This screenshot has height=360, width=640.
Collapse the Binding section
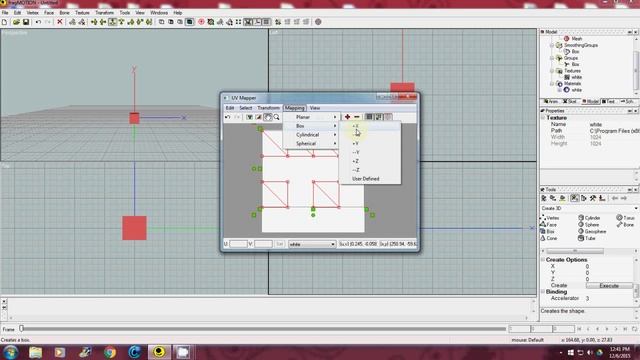tap(543, 292)
